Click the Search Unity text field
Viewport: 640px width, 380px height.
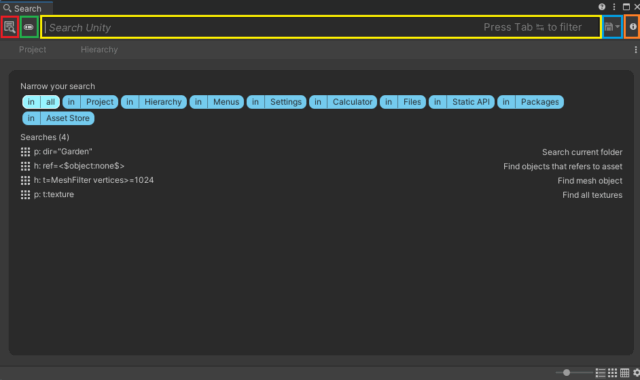(321, 27)
